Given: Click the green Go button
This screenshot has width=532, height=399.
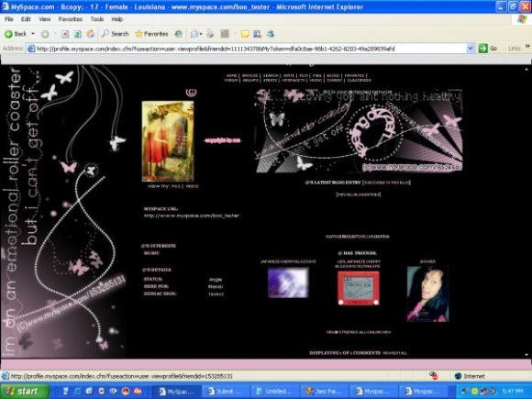Looking at the screenshot, I should [x=488, y=49].
